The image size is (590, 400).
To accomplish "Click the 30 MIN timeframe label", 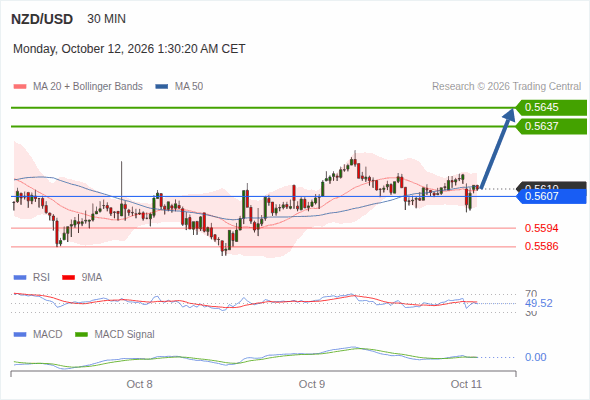I will coord(106,19).
